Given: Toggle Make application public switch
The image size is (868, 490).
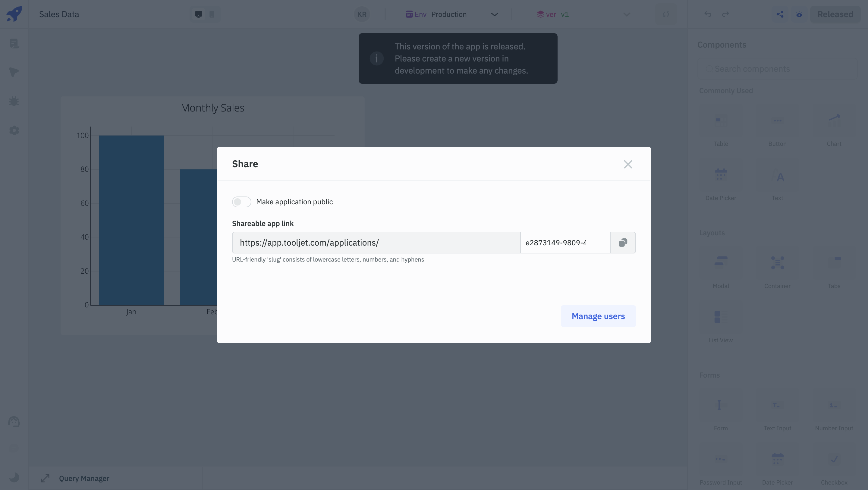Looking at the screenshot, I should pyautogui.click(x=241, y=202).
